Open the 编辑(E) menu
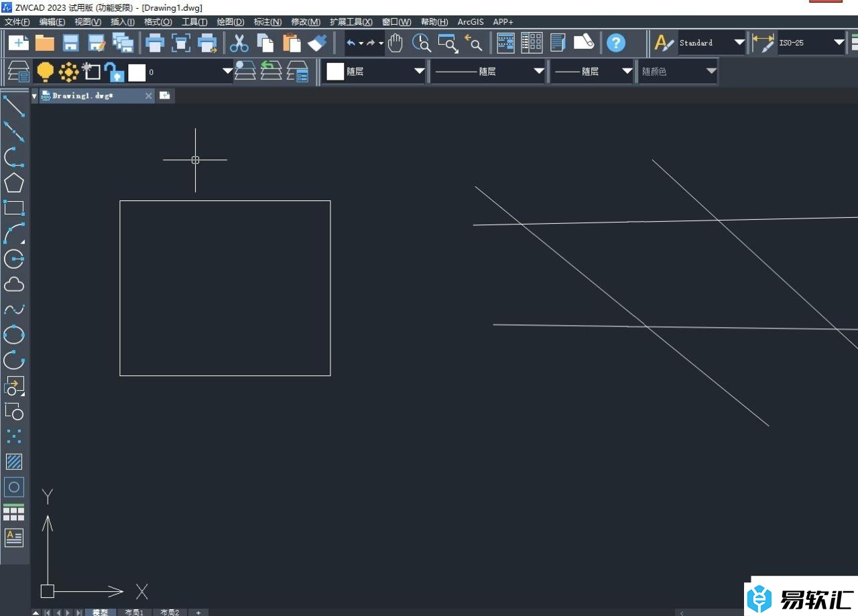858x616 pixels. click(x=52, y=22)
